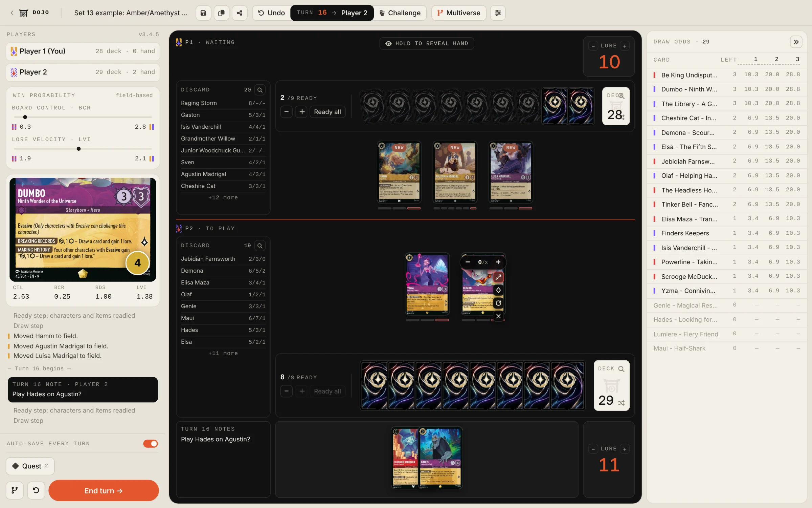Open the Challenge option
The height and width of the screenshot is (508, 812).
pyautogui.click(x=400, y=13)
